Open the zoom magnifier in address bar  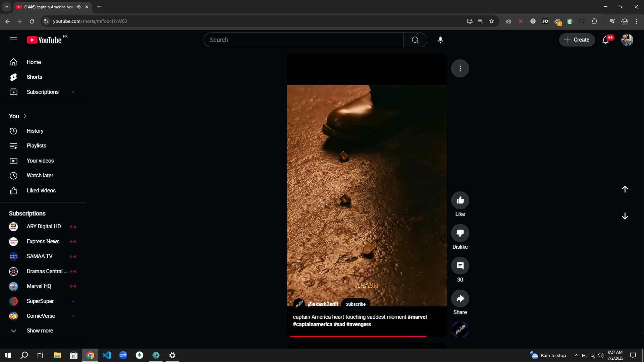[480, 21]
